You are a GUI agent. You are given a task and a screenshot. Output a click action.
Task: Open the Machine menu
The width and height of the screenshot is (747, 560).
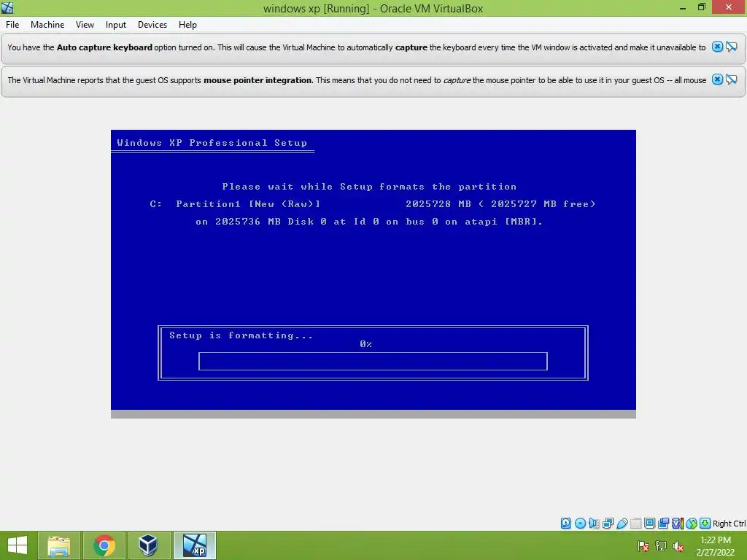pyautogui.click(x=47, y=25)
